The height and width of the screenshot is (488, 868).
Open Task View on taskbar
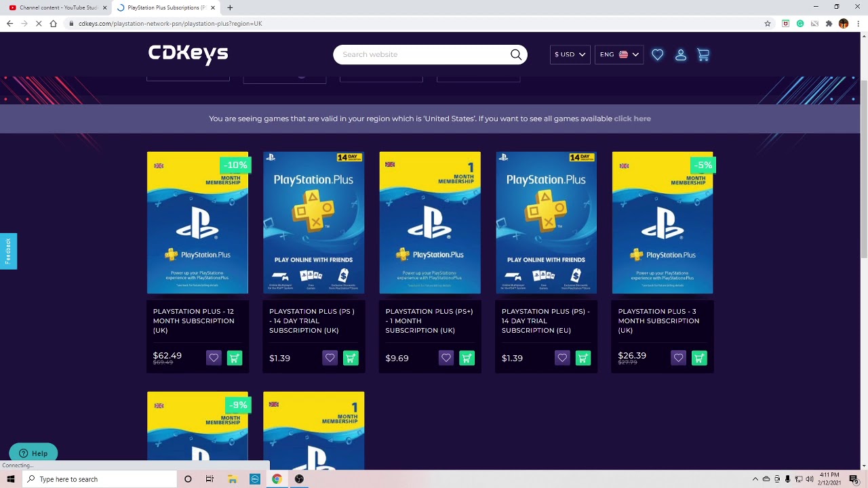(210, 479)
